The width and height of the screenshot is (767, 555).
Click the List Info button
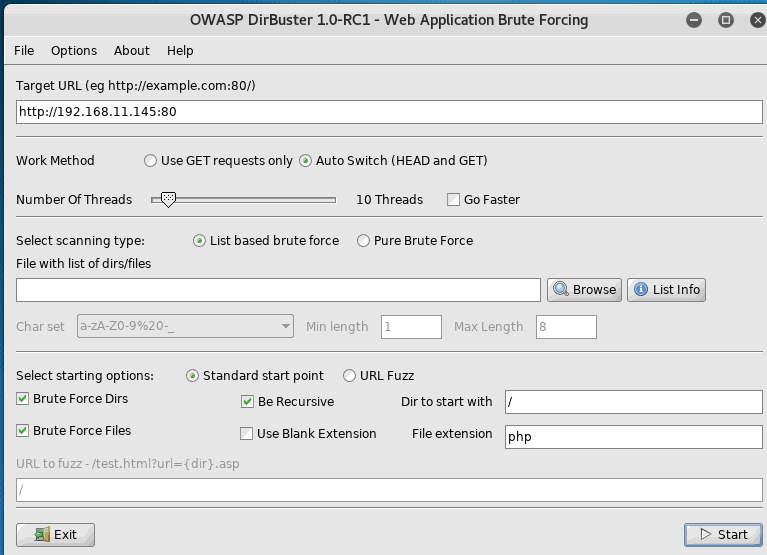pos(666,290)
